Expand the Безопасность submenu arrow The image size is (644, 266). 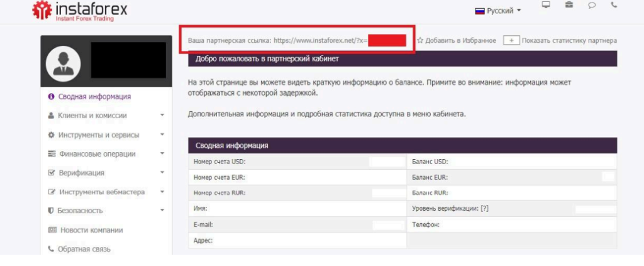tap(162, 211)
